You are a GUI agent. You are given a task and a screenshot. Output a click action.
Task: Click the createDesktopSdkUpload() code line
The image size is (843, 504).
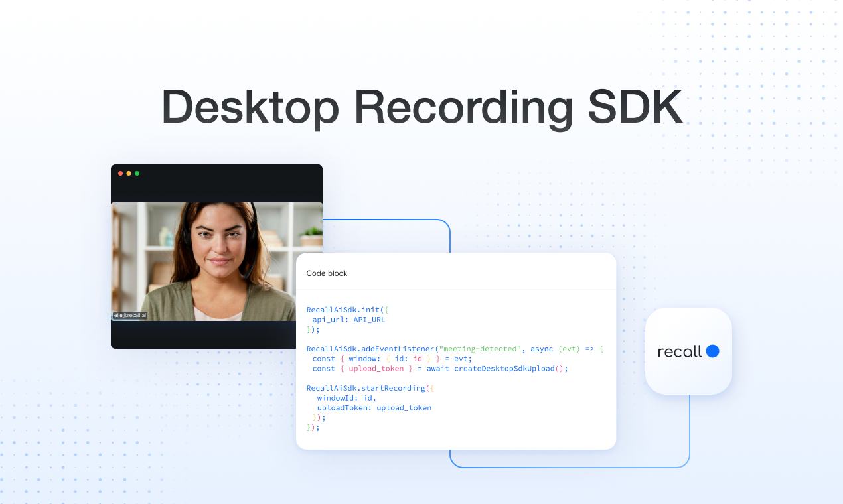440,369
